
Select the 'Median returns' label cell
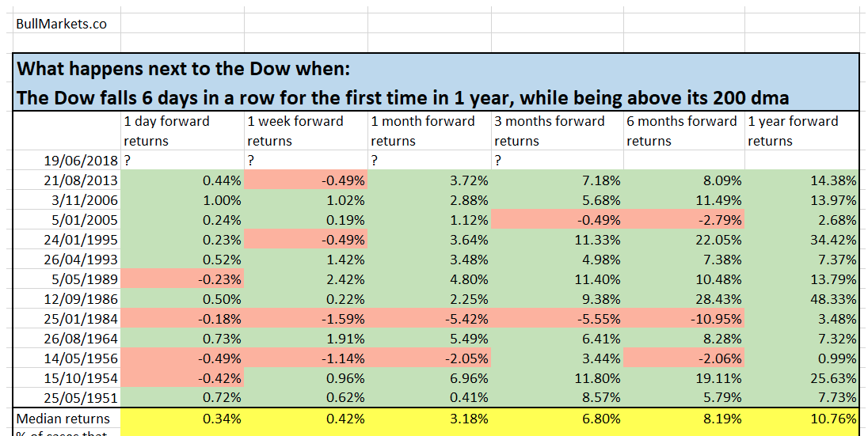pyautogui.click(x=63, y=418)
